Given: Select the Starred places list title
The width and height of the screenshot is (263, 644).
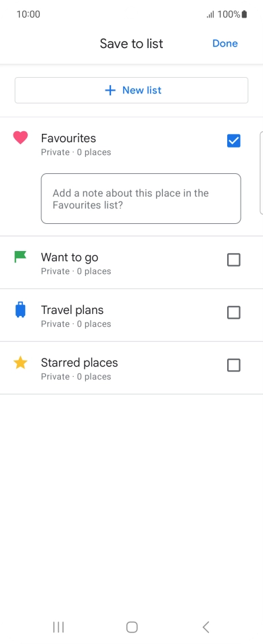Looking at the screenshot, I should (80, 363).
